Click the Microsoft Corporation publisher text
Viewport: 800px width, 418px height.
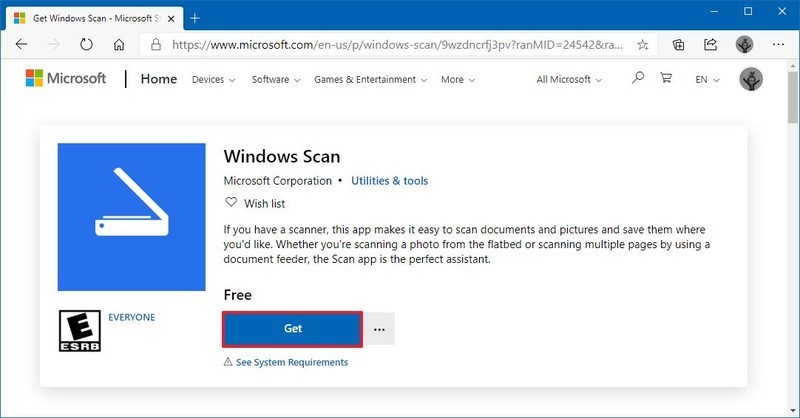pos(278,181)
